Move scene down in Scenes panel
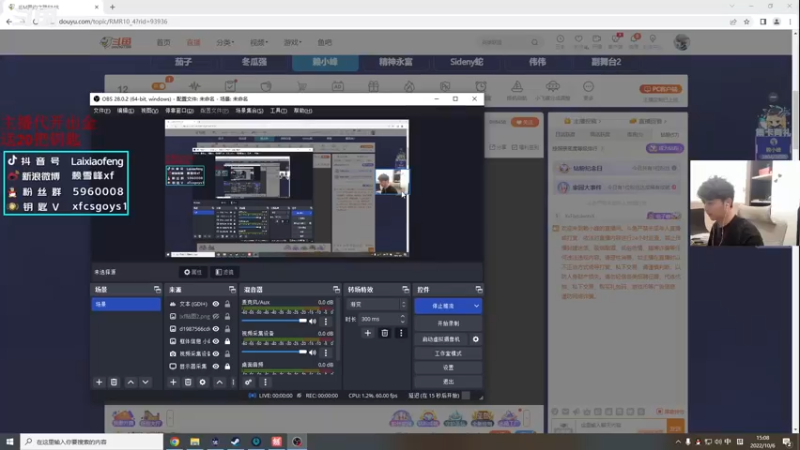Screen dimensions: 800x450 (145, 382)
